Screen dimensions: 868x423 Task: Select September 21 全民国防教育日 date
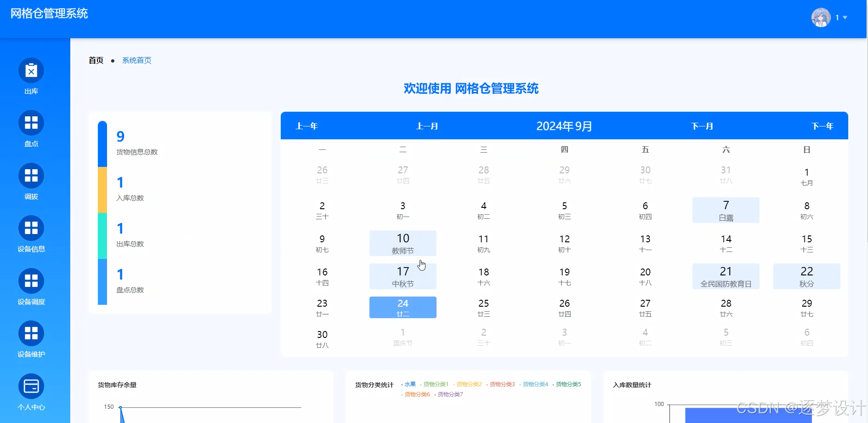726,276
